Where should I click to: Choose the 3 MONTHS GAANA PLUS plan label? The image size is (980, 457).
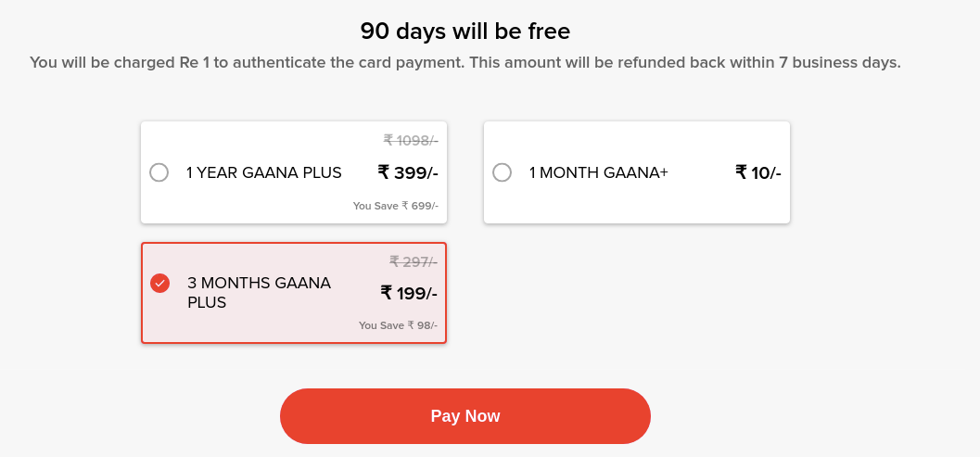pyautogui.click(x=259, y=293)
